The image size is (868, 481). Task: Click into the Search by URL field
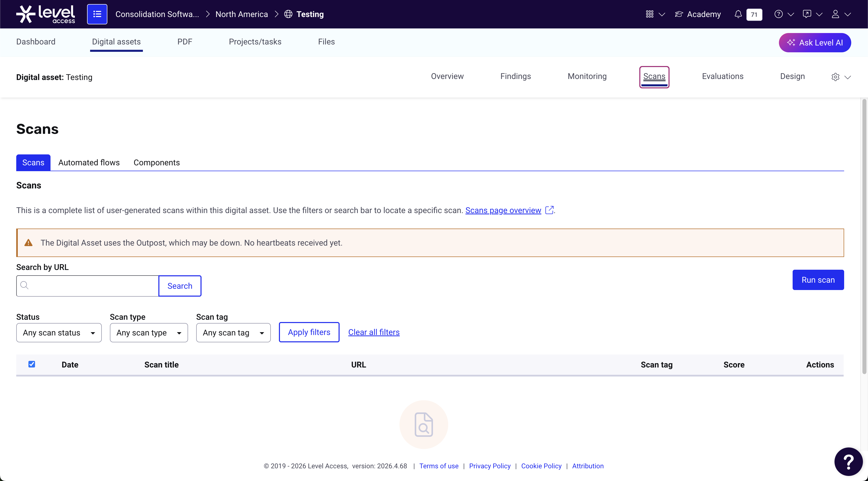88,286
